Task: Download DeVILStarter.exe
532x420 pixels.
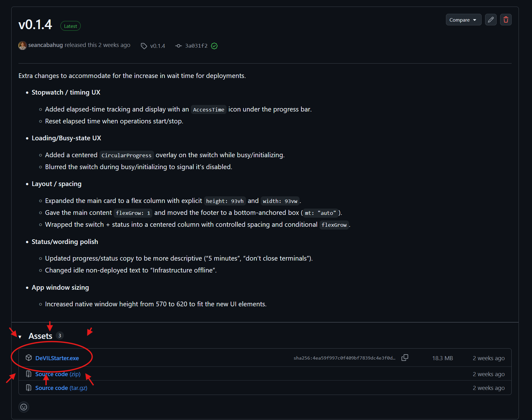Action: 57,358
